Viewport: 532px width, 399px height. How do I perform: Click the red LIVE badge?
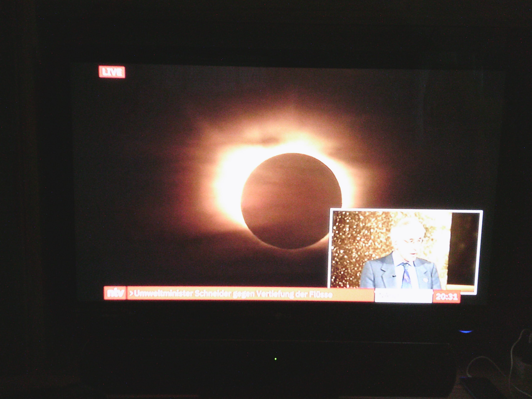[112, 72]
